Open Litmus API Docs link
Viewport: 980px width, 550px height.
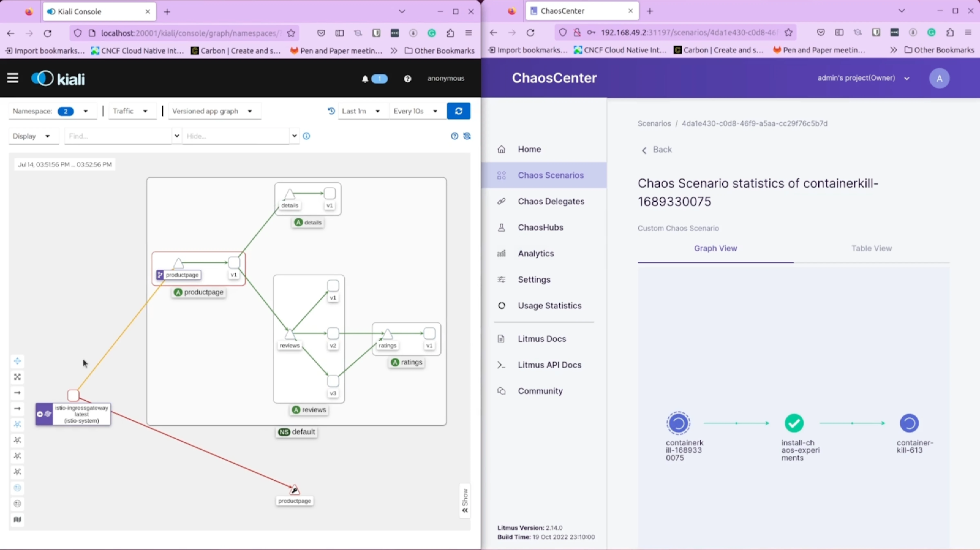click(544, 365)
